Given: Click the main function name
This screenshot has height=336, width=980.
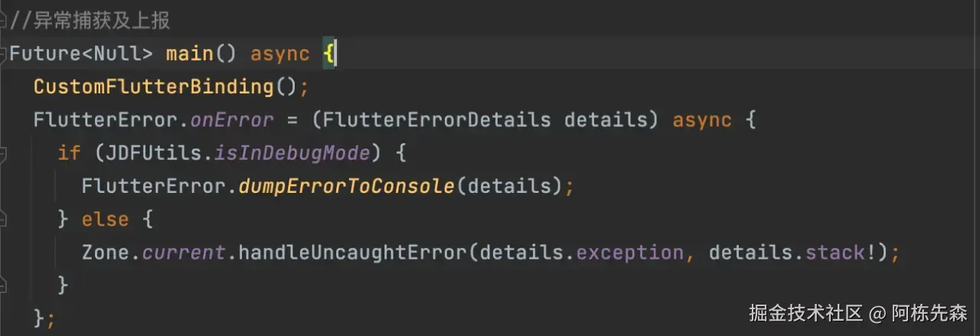Looking at the screenshot, I should point(190,54).
